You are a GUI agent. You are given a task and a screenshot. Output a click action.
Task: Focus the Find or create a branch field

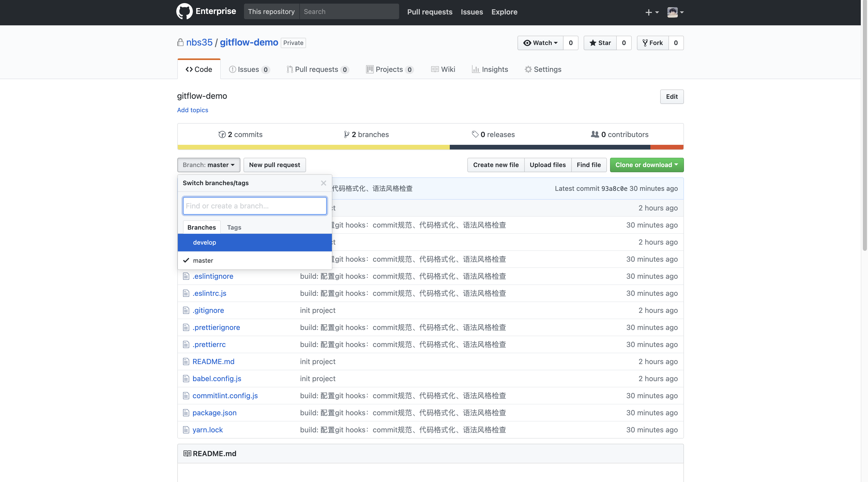pos(255,206)
